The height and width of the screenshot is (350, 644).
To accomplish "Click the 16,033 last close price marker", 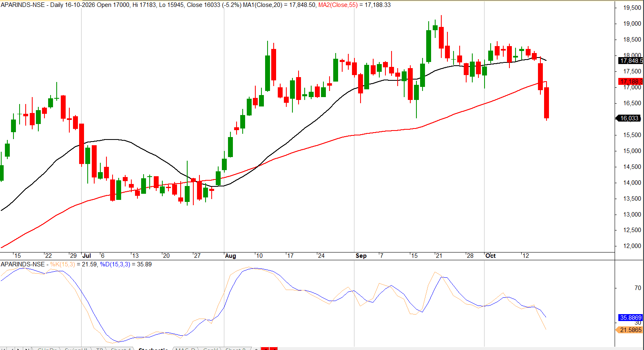I will 629,118.
